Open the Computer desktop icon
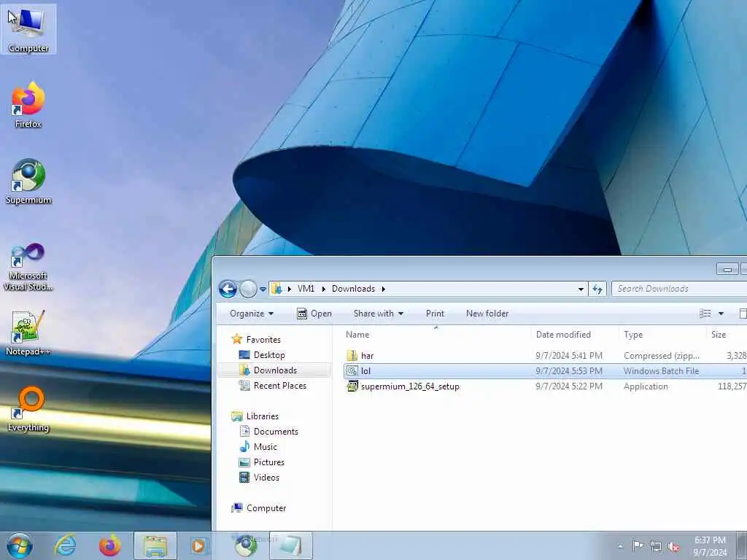747x560 pixels. point(28,29)
